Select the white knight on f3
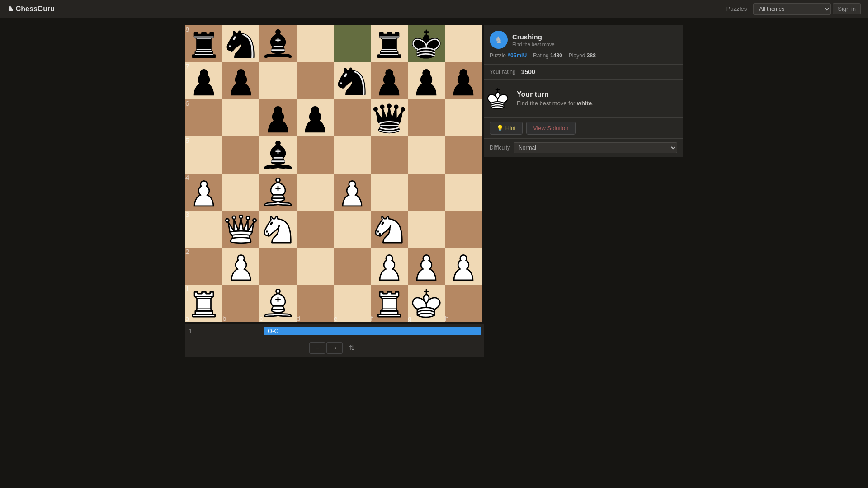The height and width of the screenshot is (488, 868). click(389, 229)
